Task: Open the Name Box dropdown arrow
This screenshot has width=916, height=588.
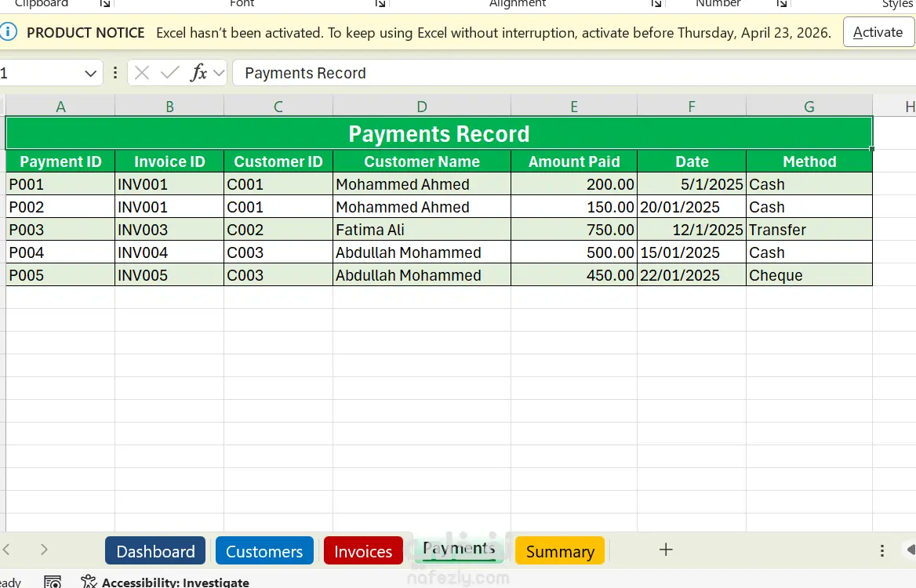Action: pos(90,73)
